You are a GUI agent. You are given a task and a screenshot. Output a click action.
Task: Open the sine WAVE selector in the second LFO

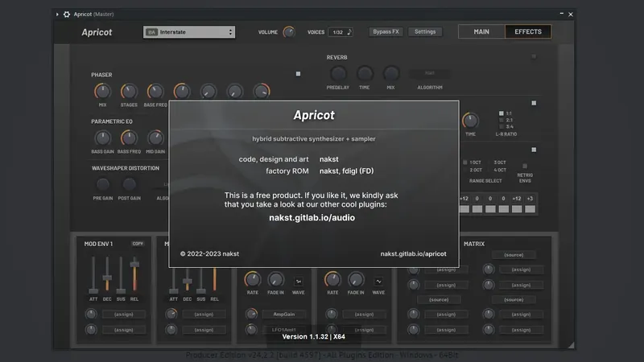[x=378, y=282]
